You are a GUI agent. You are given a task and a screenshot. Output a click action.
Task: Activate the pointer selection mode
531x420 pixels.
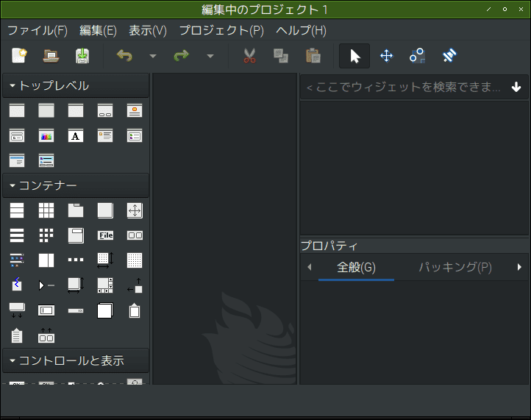[354, 56]
